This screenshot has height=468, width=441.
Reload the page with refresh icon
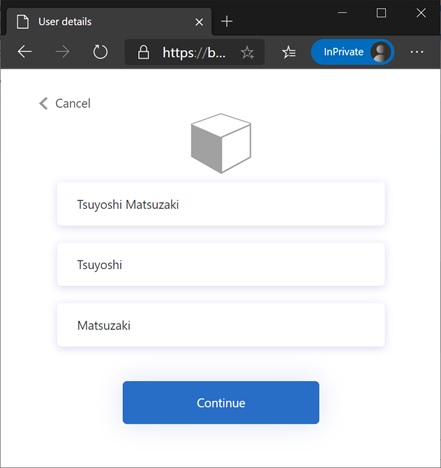tap(100, 52)
